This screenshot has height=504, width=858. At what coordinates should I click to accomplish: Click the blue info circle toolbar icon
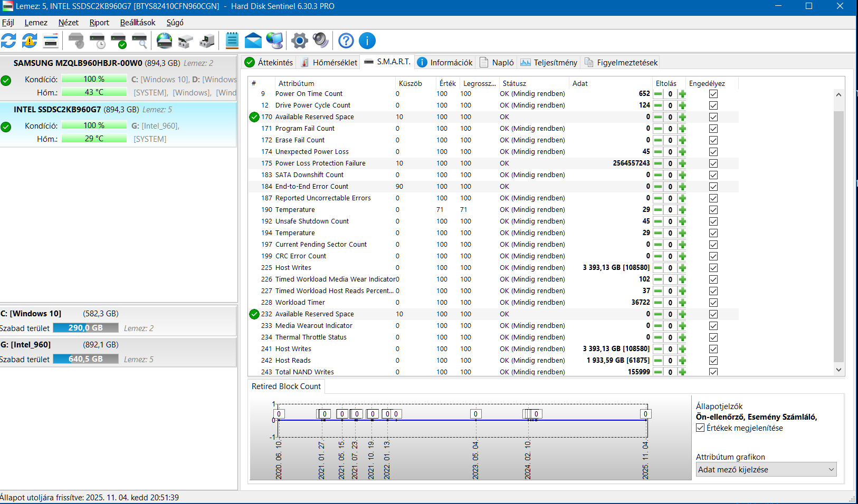tap(367, 41)
